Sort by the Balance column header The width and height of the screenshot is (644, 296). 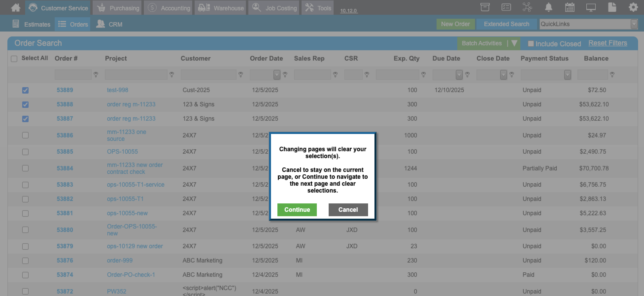[x=596, y=58]
